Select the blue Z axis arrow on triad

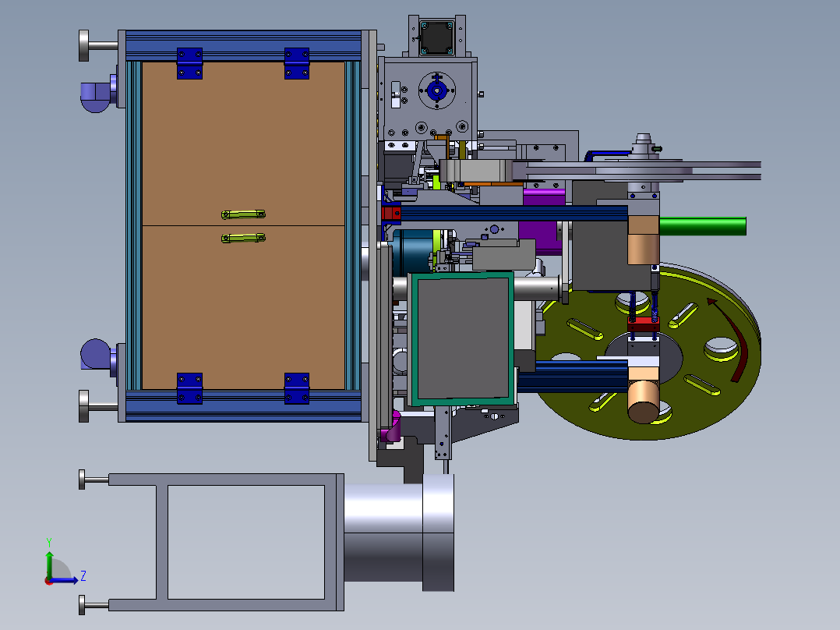[64, 580]
